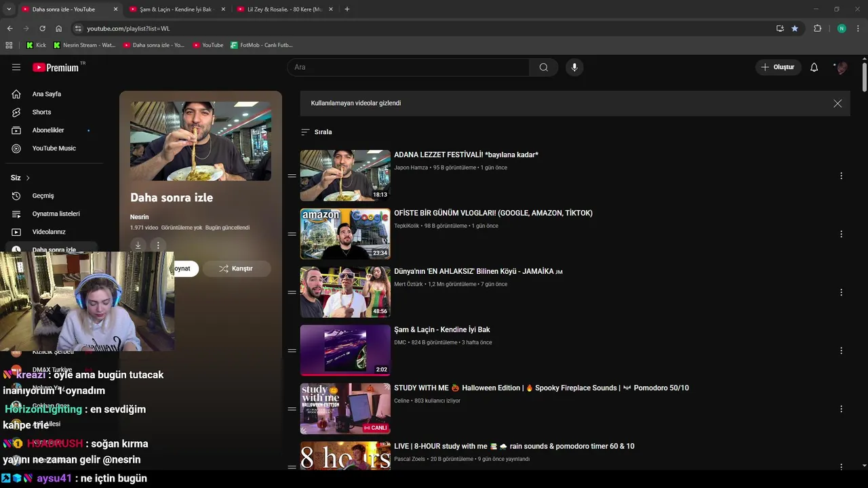Click the OFİSTE BİR GÜNÜM video thumbnail
The image size is (868, 488).
tap(345, 234)
